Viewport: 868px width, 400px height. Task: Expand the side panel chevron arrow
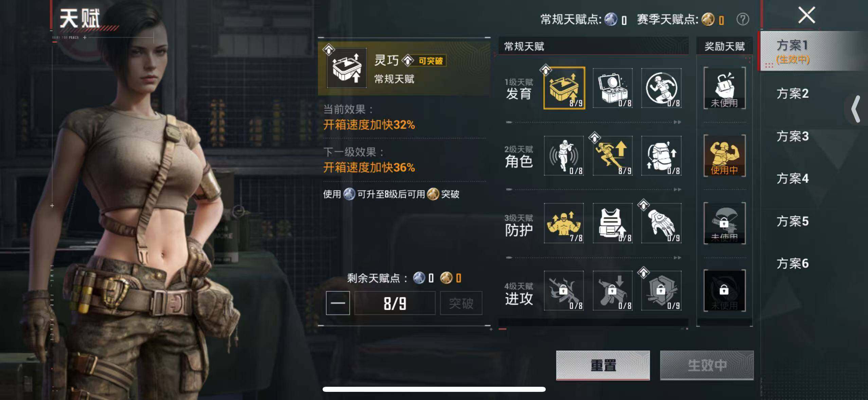[x=856, y=109]
